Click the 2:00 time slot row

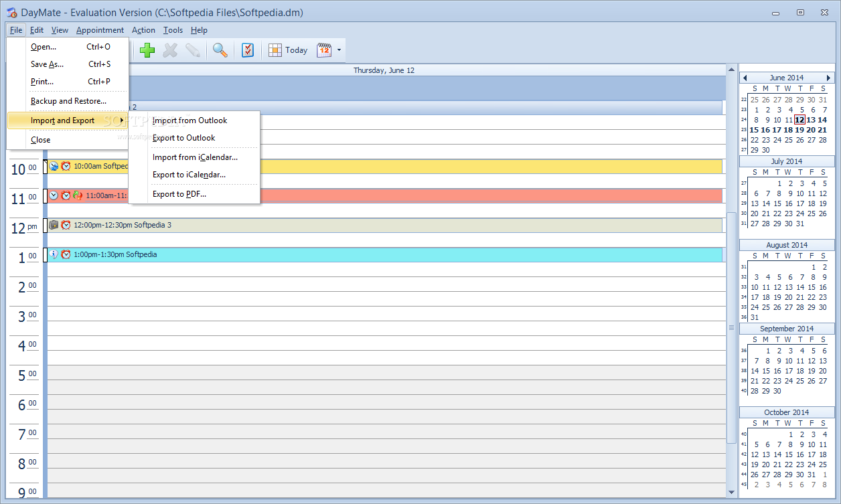(385, 284)
